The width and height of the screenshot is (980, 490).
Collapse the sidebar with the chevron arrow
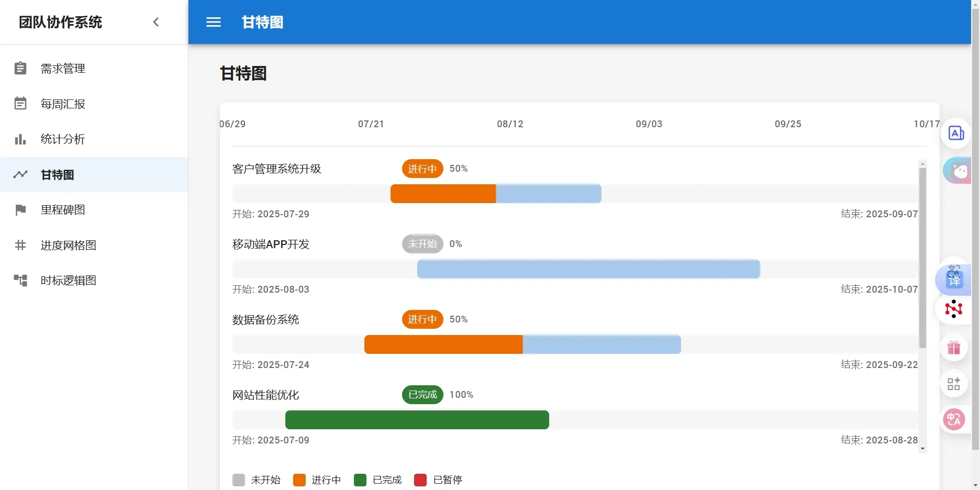[x=155, y=22]
